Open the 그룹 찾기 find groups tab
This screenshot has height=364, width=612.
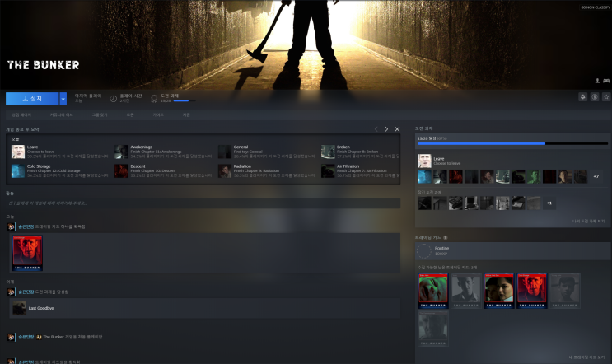coord(100,115)
